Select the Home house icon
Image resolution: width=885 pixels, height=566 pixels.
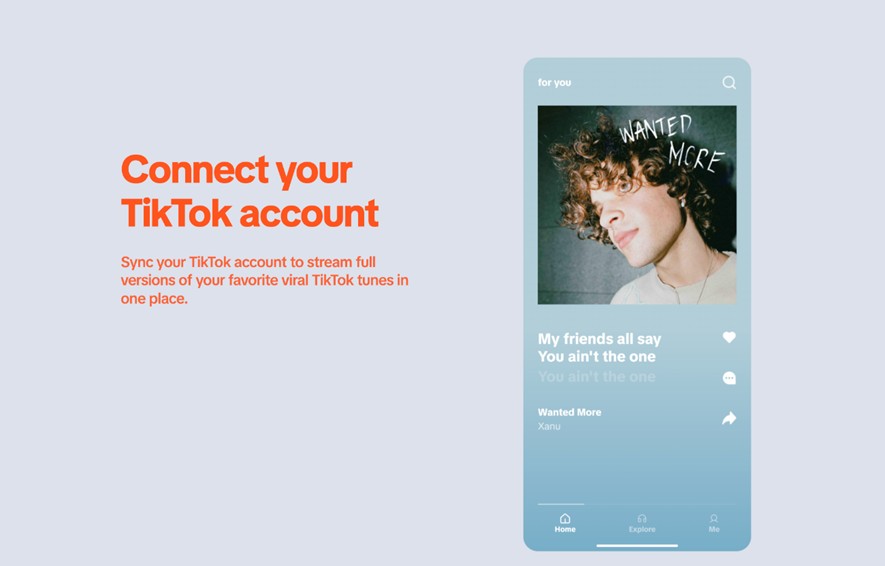(x=565, y=518)
